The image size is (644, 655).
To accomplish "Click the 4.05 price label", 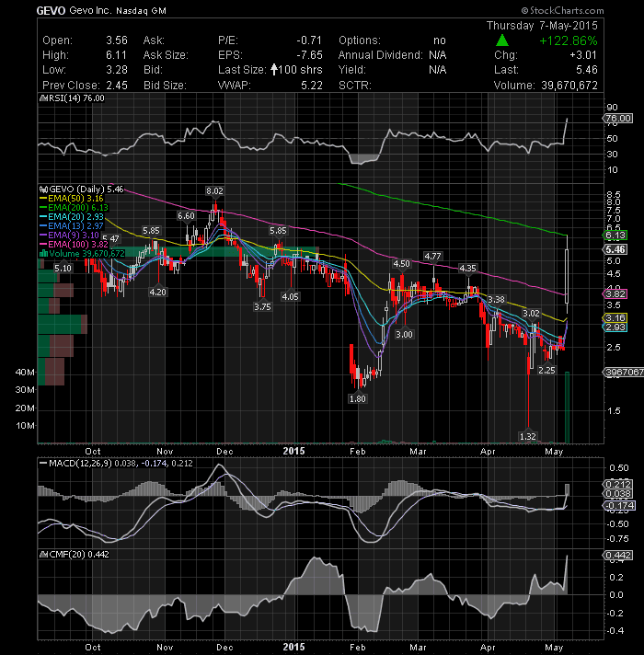I will click(x=290, y=296).
